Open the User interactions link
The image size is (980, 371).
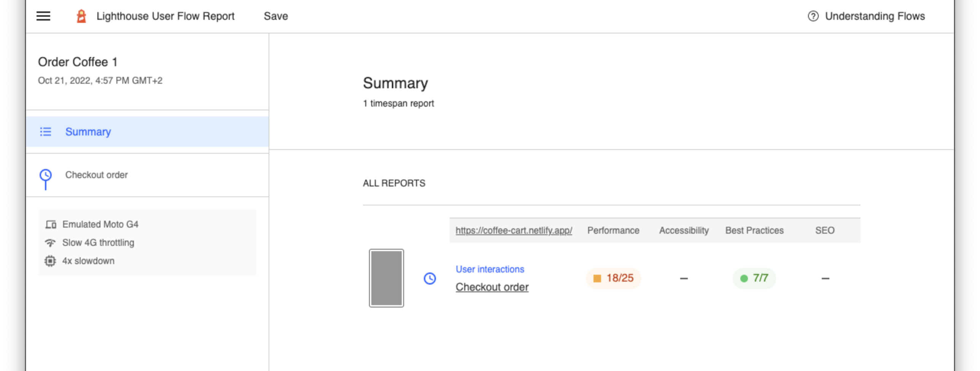490,269
